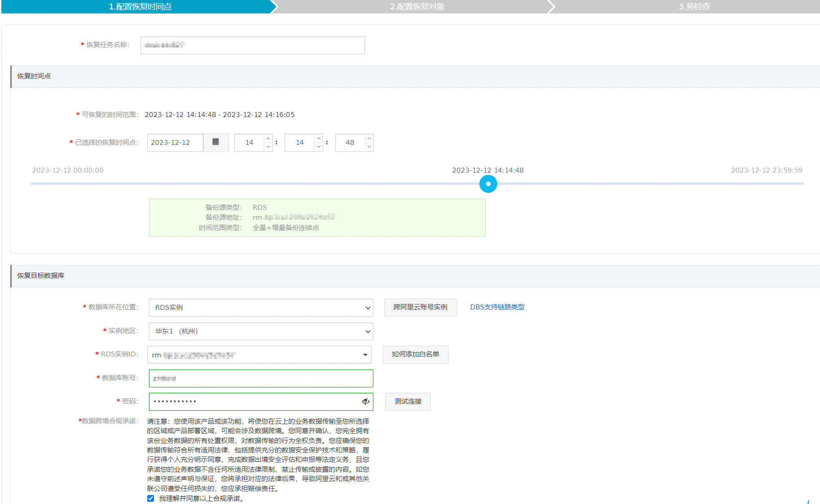This screenshot has width=820, height=504.
Task: Expand the RDS实例ID dropdown
Action: [x=260, y=355]
